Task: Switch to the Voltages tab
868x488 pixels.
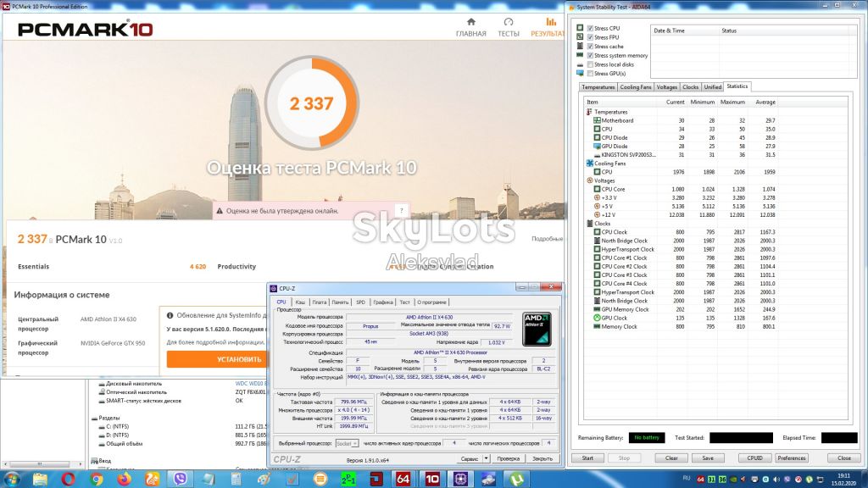Action: click(666, 87)
